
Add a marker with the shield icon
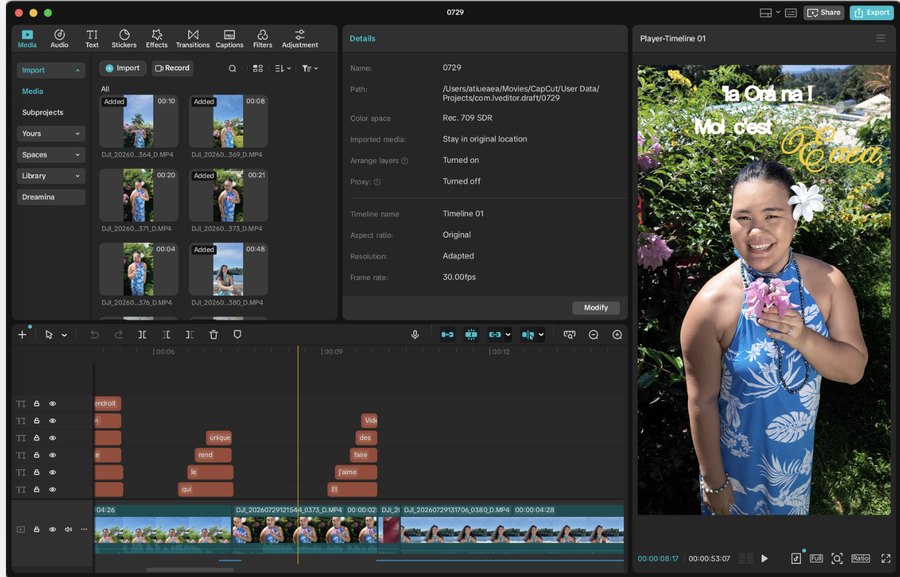(x=237, y=335)
